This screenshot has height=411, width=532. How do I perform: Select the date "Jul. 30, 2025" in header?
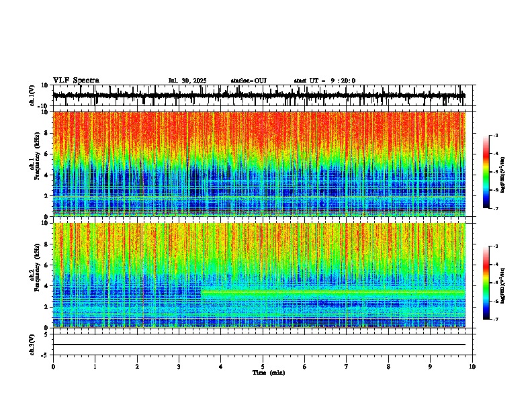[x=187, y=81]
